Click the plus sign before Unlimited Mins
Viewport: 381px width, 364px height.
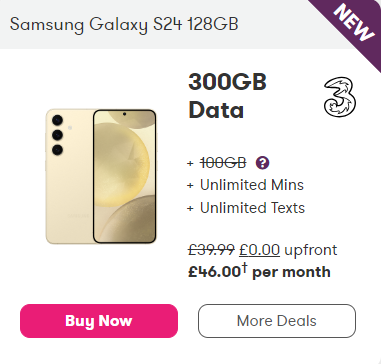tap(190, 186)
